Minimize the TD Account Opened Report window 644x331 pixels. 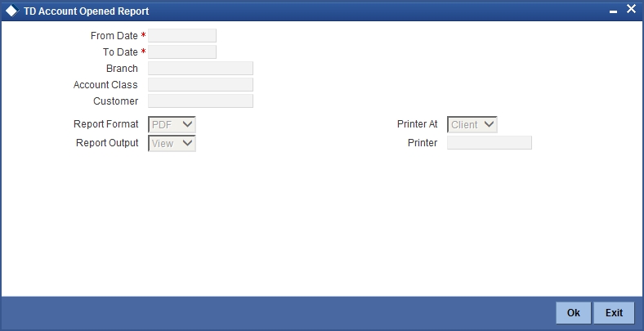pyautogui.click(x=613, y=12)
